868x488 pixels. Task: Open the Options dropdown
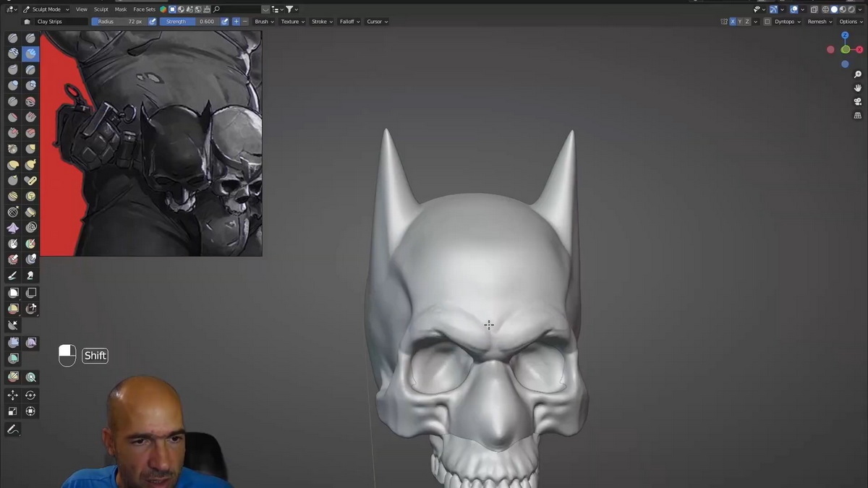pos(851,22)
